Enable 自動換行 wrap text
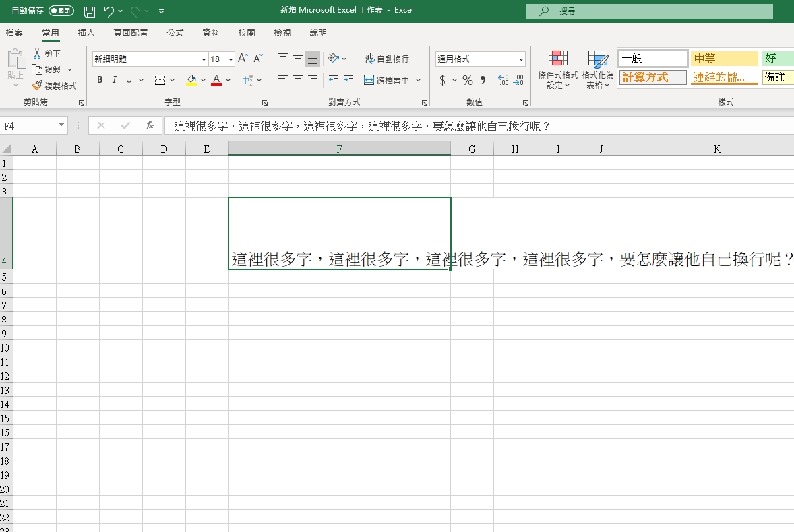The image size is (794, 532). click(387, 59)
